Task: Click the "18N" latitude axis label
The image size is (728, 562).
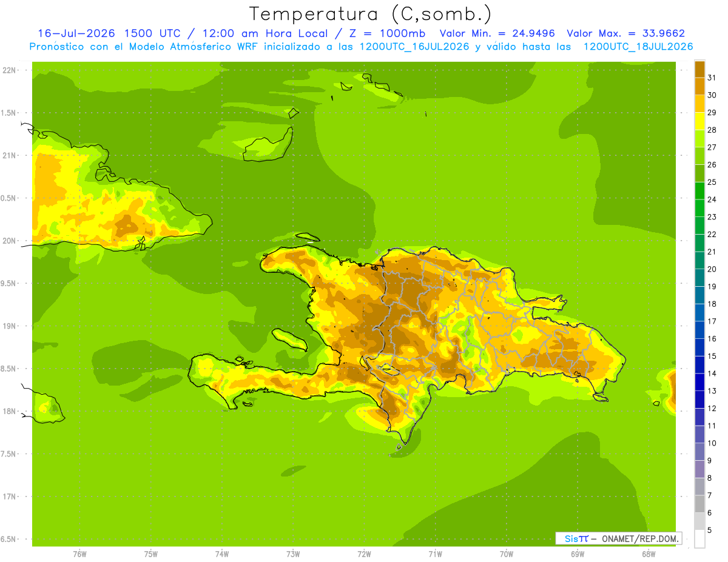Action: tap(9, 411)
